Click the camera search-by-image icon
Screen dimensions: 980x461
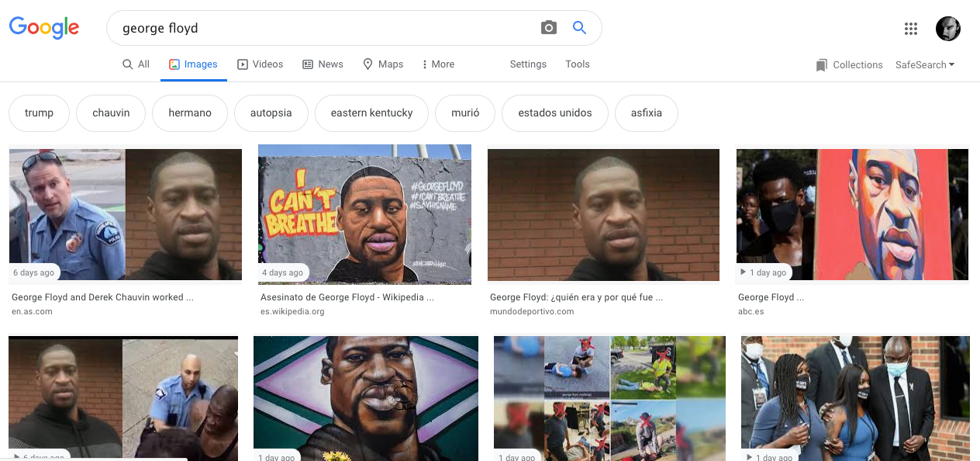549,28
